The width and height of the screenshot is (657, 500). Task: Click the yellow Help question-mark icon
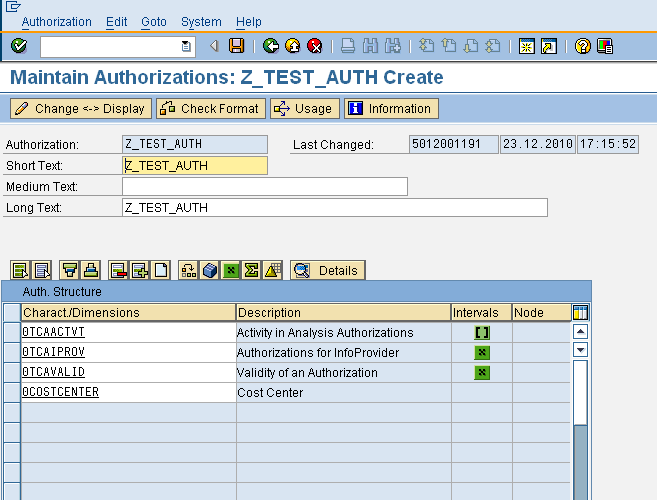[582, 46]
